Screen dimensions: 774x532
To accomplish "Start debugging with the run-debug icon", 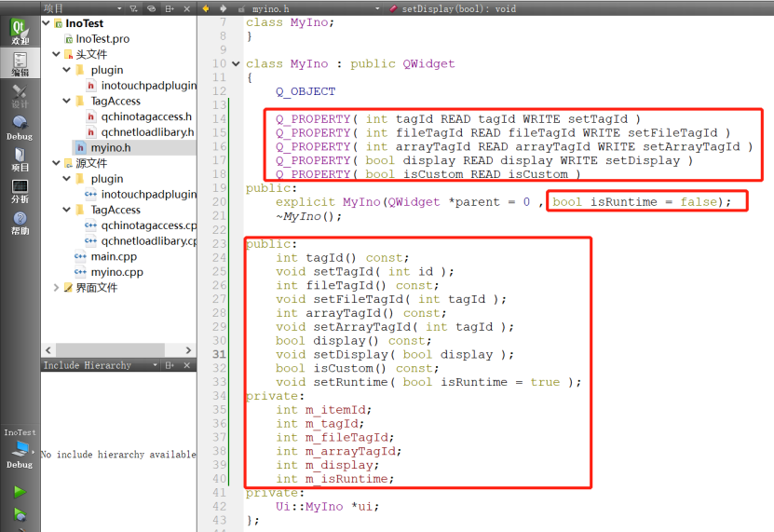I will [x=20, y=514].
